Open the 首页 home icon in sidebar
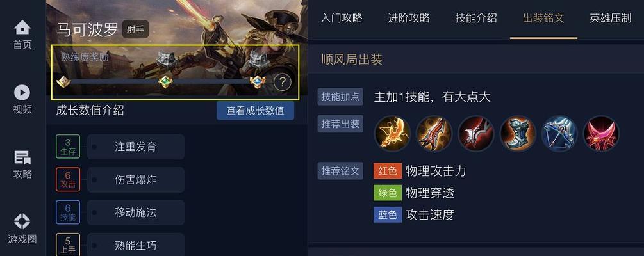 pos(22,28)
